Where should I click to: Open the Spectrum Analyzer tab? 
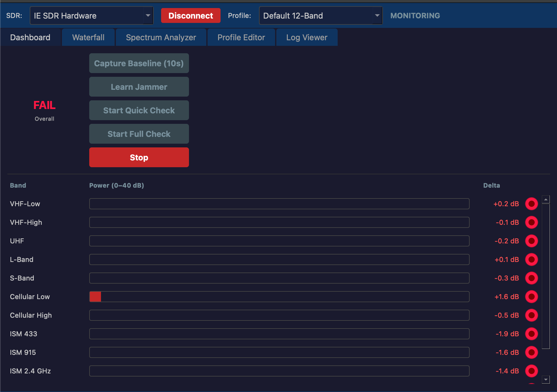tap(161, 37)
